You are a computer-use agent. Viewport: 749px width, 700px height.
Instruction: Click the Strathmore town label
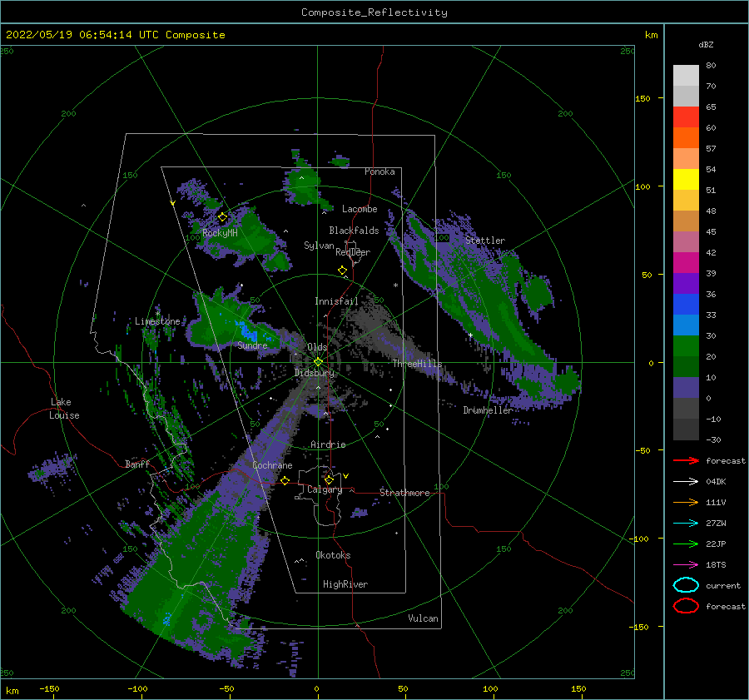[404, 493]
